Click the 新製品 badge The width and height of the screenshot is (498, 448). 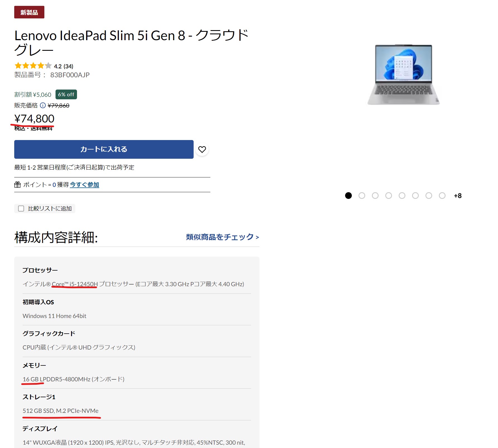click(x=29, y=12)
